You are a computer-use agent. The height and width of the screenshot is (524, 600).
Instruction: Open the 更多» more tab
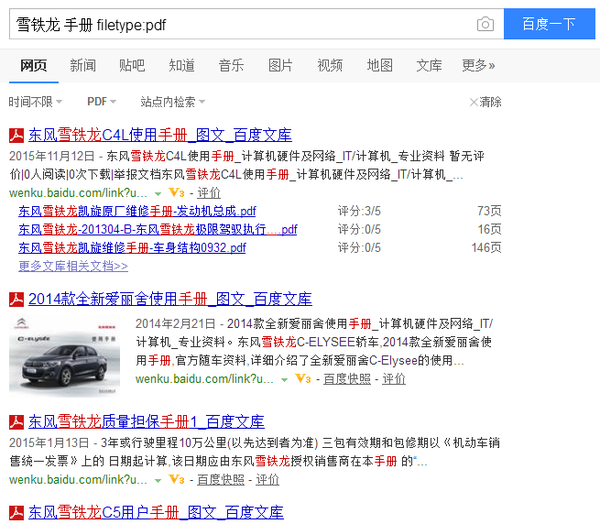click(478, 65)
